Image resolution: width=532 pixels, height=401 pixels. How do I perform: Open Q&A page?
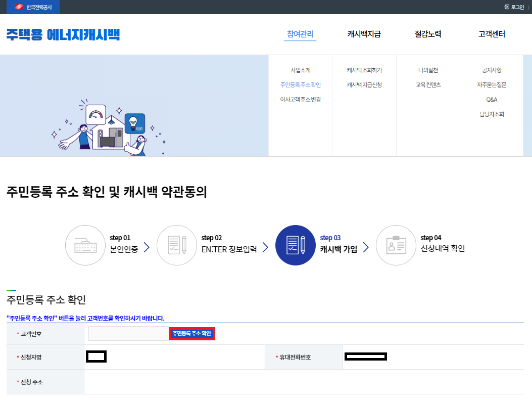pyautogui.click(x=492, y=99)
